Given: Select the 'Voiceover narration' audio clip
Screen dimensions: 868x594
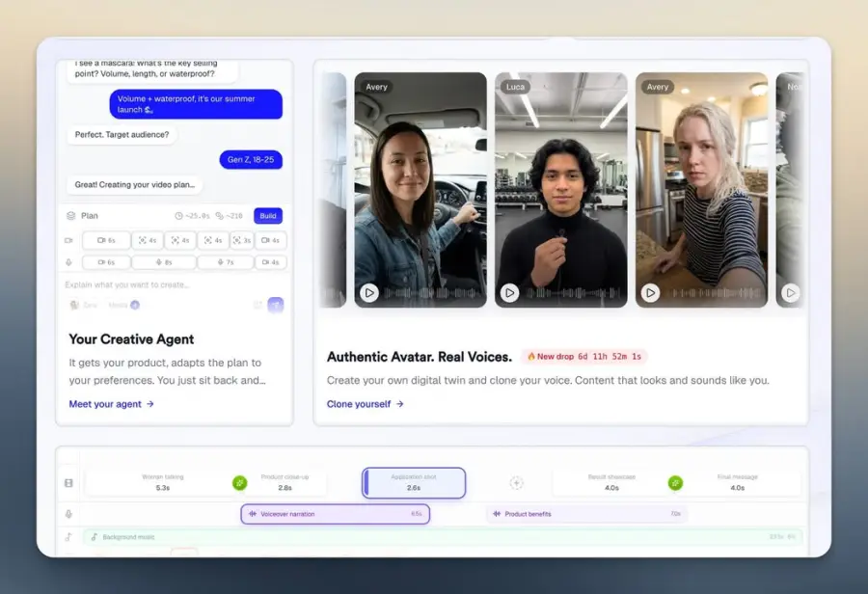Looking at the screenshot, I should 336,514.
